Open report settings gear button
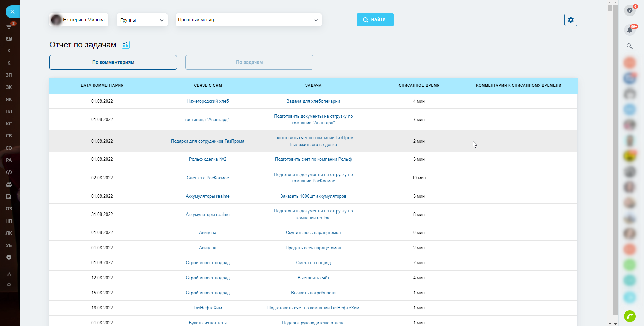This screenshot has height=326, width=644. (571, 20)
